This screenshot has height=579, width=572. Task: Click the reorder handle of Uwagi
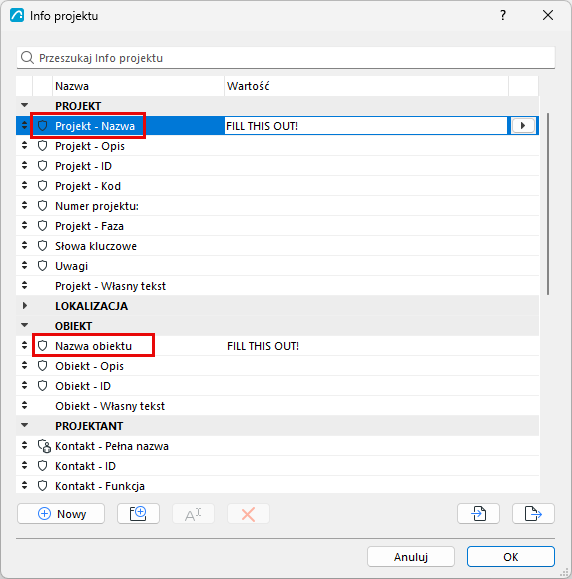coord(24,265)
